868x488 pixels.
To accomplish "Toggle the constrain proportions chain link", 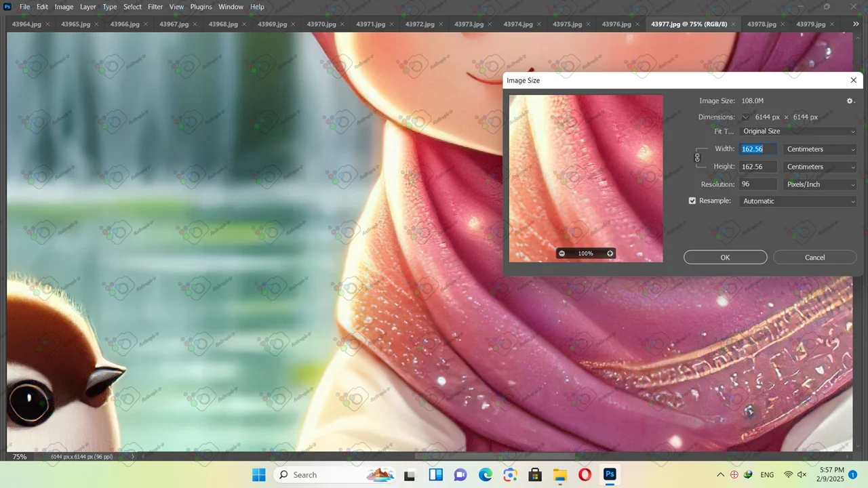I will (x=697, y=158).
